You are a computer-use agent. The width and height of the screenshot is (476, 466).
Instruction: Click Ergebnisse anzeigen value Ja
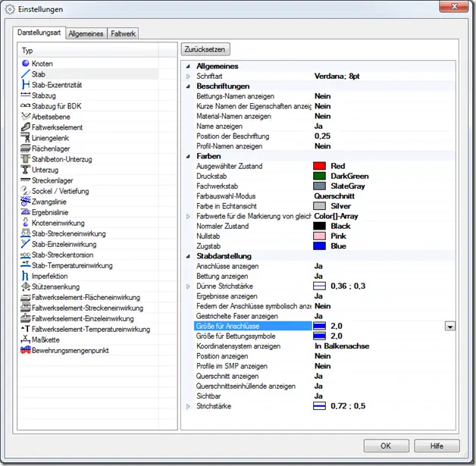(x=318, y=296)
